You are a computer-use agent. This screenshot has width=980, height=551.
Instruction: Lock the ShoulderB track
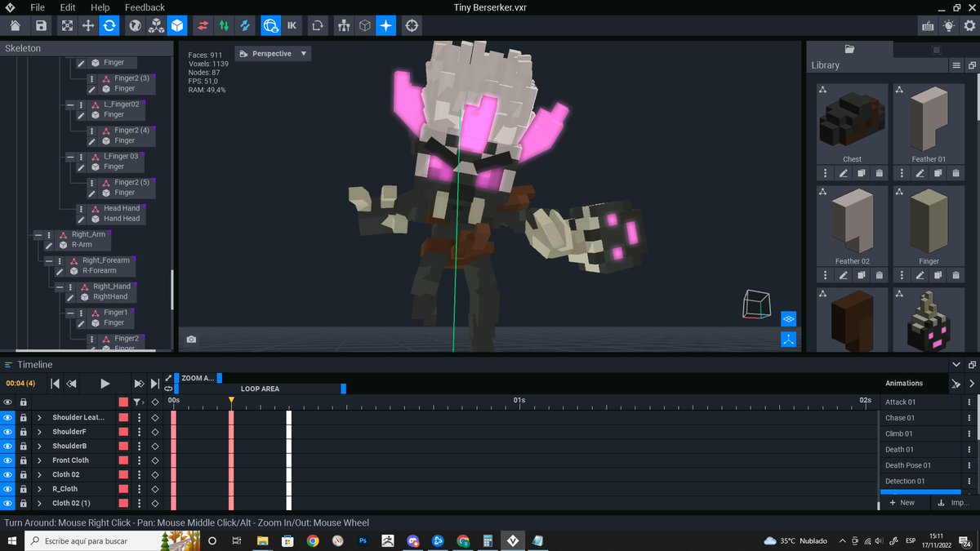click(x=23, y=446)
